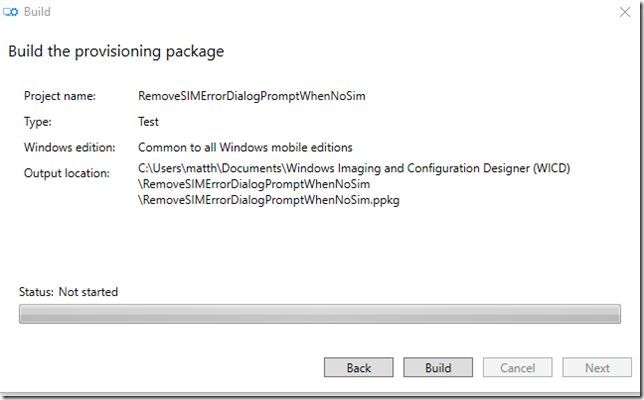Click the 'Build' window title text
The image size is (644, 400).
pos(37,12)
